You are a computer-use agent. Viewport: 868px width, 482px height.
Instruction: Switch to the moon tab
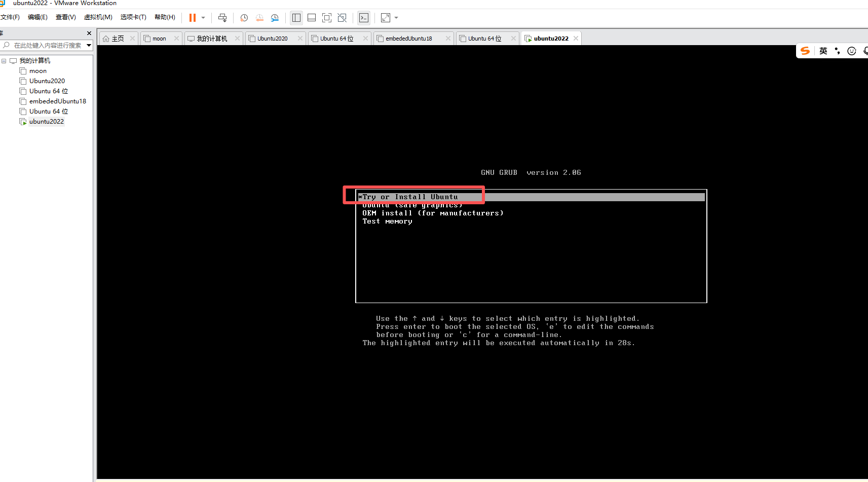[x=161, y=39]
